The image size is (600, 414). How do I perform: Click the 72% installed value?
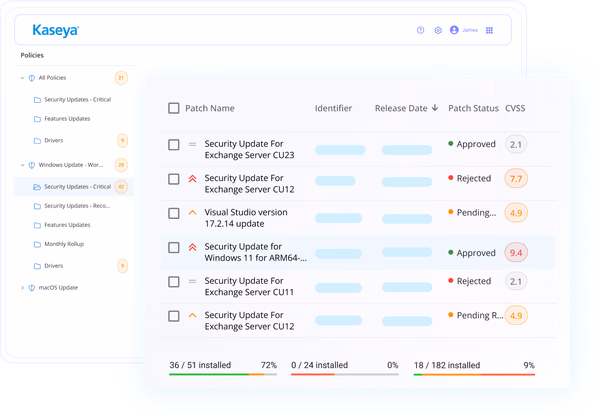(269, 365)
